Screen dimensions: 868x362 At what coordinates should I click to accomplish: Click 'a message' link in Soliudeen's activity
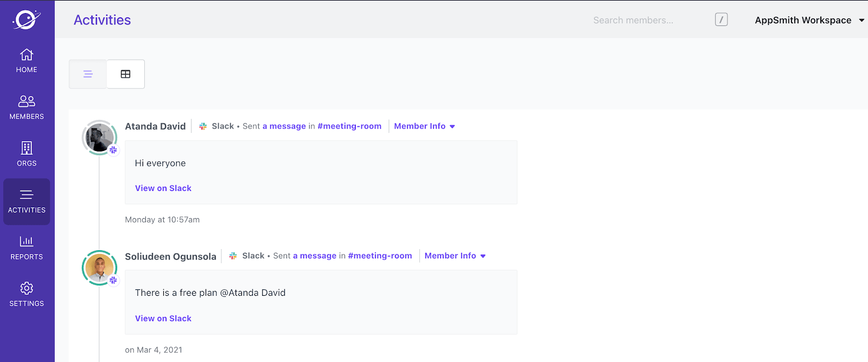pyautogui.click(x=315, y=256)
